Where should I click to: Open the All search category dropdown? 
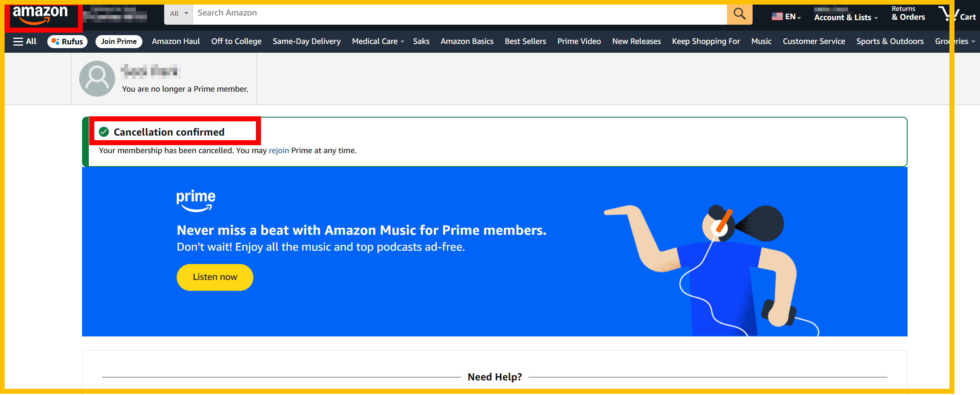coord(179,14)
